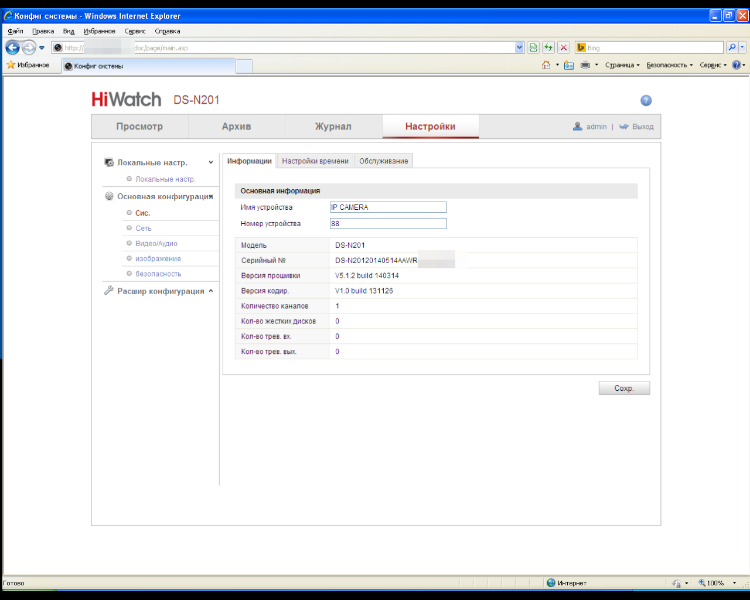Open the Сервис command bar menu

[x=713, y=65]
